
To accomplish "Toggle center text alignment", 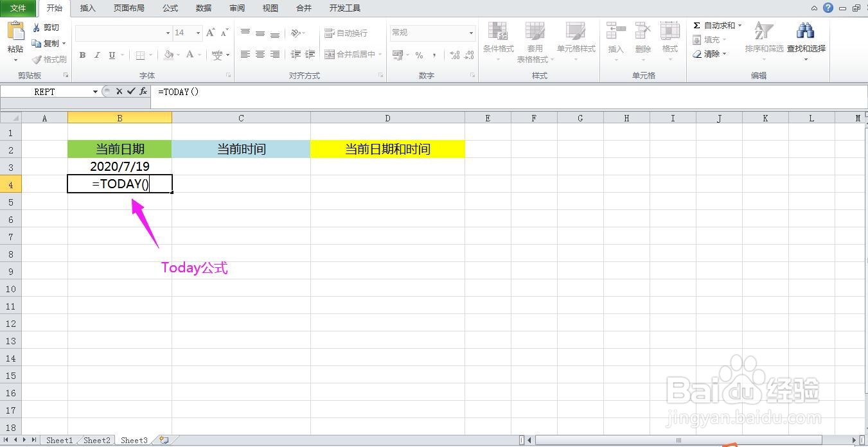I will [x=260, y=55].
